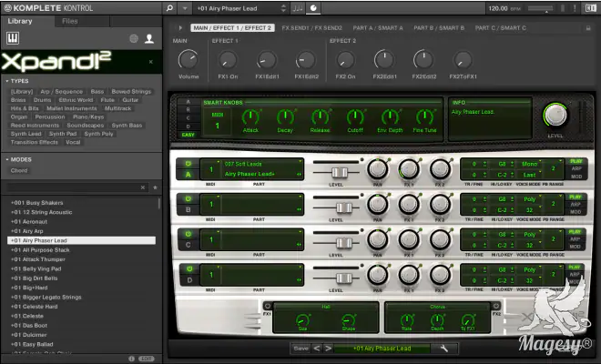Select EASY smart knobs mode
This screenshot has width=601, height=364.
(188, 135)
